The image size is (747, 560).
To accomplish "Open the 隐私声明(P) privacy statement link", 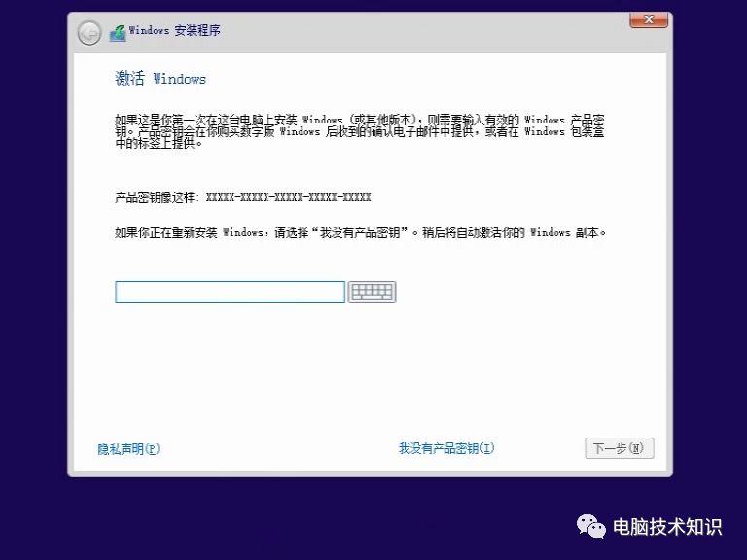I will pyautogui.click(x=128, y=449).
